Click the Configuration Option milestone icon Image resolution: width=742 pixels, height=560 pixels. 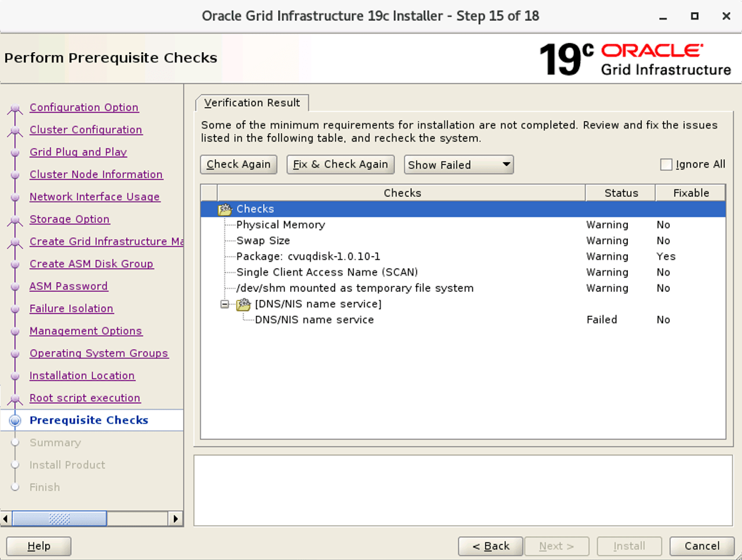pos(14,107)
